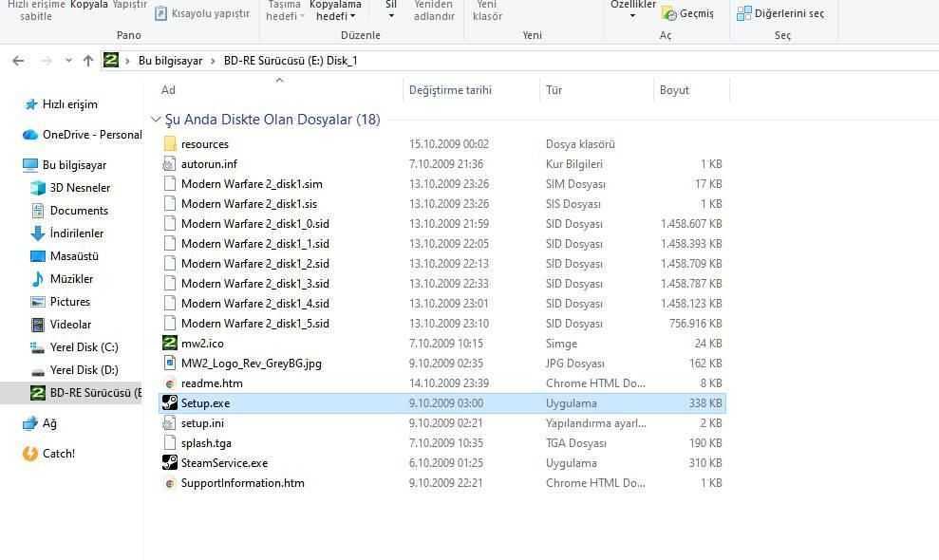
Task: Select Modern Warfare 2_disk1_2.sid file
Action: pos(255,264)
